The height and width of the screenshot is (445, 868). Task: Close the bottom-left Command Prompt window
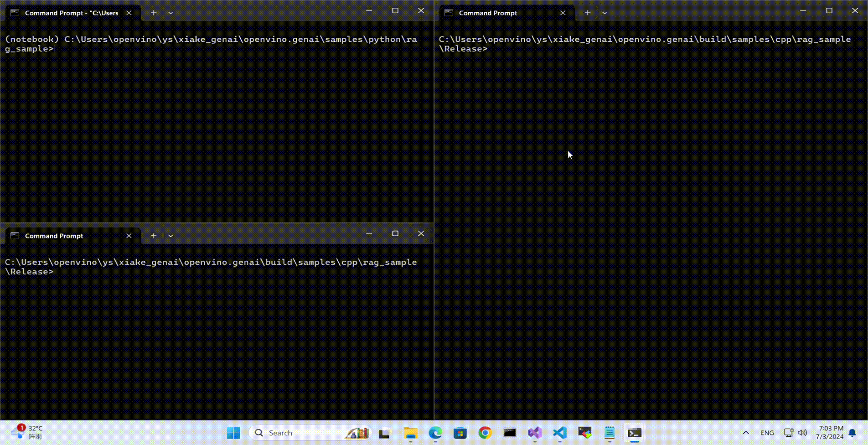[421, 233]
